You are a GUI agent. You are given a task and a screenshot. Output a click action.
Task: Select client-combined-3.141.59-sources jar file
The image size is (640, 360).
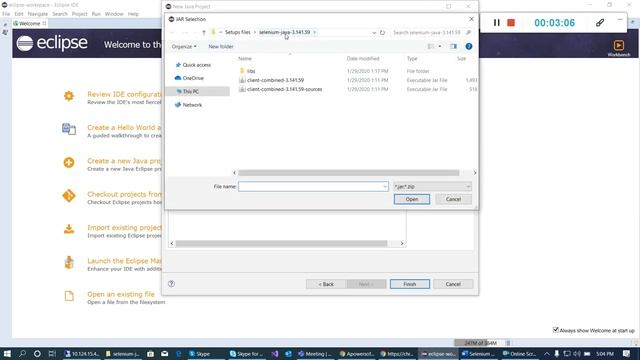[284, 89]
